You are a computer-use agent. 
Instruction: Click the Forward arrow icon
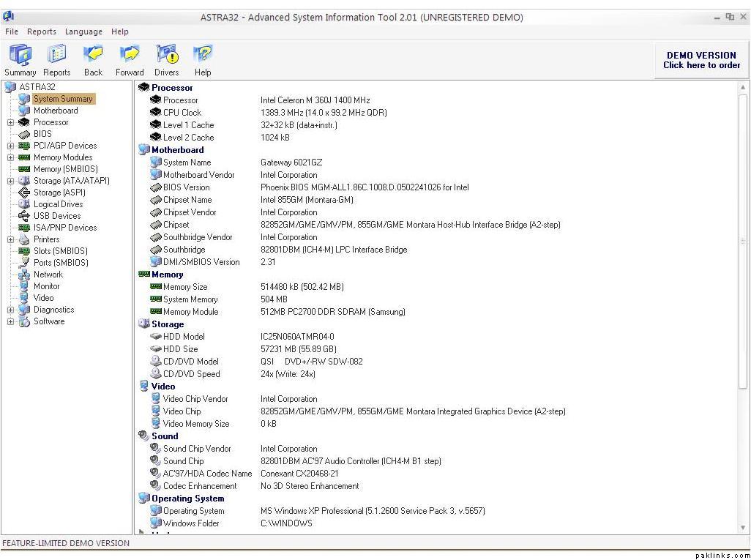(x=130, y=55)
